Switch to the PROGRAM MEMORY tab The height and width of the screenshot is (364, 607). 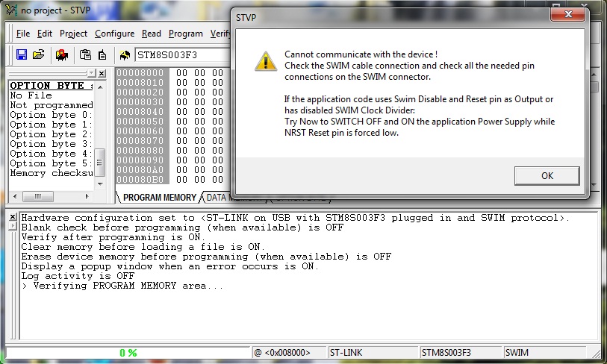click(x=160, y=198)
